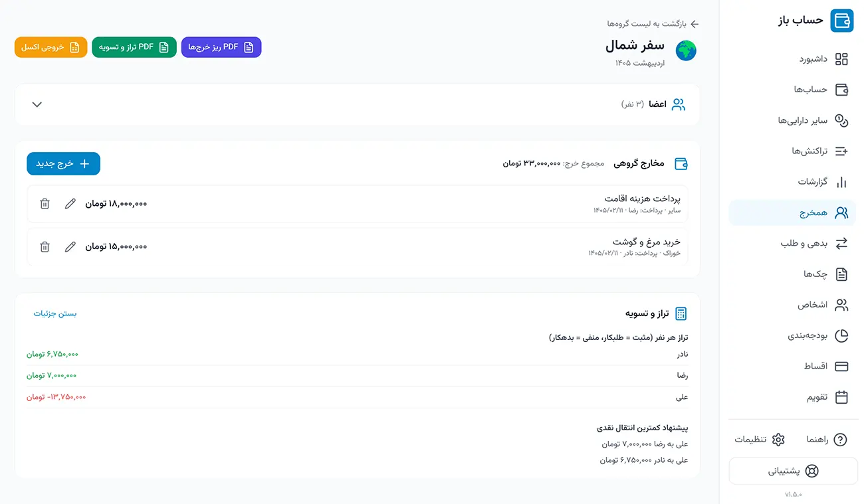864x504 pixels.
Task: Click the تنظیمات gear icon
Action: tap(778, 440)
